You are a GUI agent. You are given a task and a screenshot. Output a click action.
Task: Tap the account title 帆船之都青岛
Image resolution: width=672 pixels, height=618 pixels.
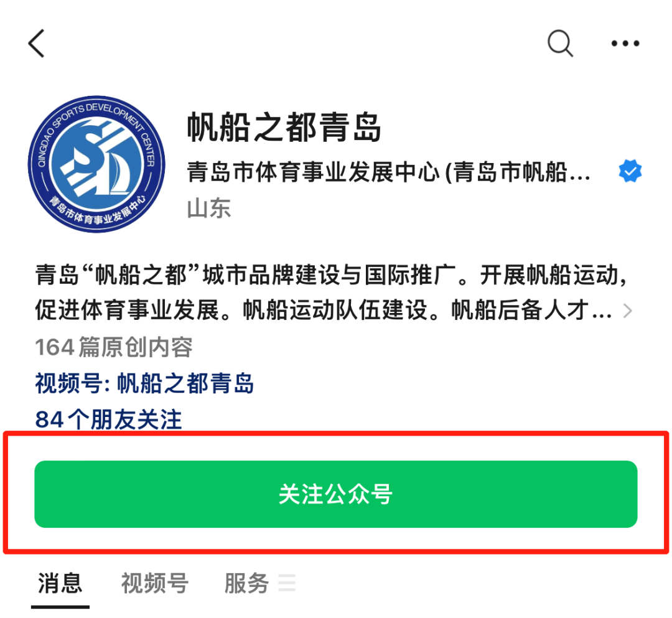(284, 128)
